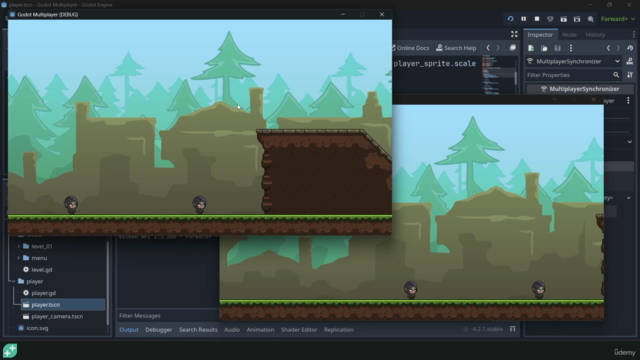Open the remote debug options icon
The image size is (640, 360).
[550, 19]
